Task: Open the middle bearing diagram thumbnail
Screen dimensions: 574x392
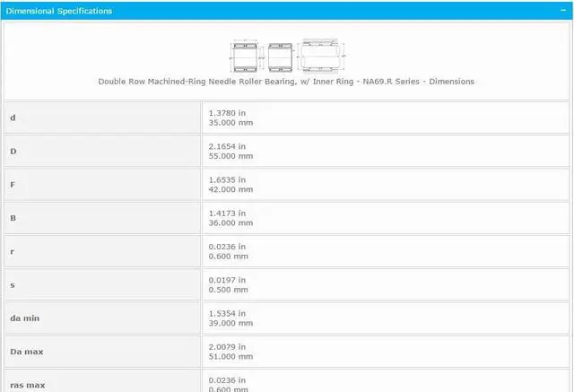Action: 281,56
